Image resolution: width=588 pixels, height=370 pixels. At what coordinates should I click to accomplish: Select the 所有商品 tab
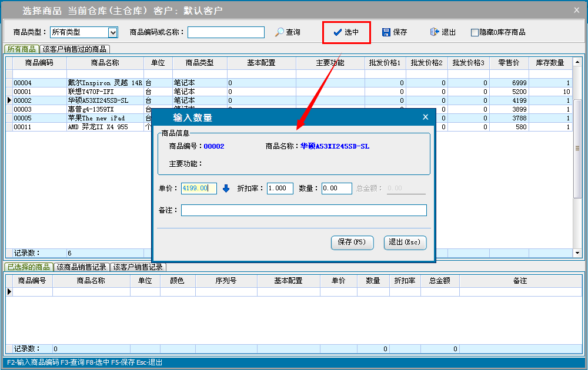point(22,49)
